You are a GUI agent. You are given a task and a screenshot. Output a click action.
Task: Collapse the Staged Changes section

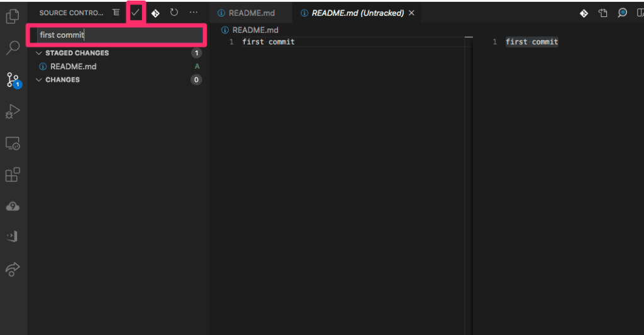(x=39, y=53)
